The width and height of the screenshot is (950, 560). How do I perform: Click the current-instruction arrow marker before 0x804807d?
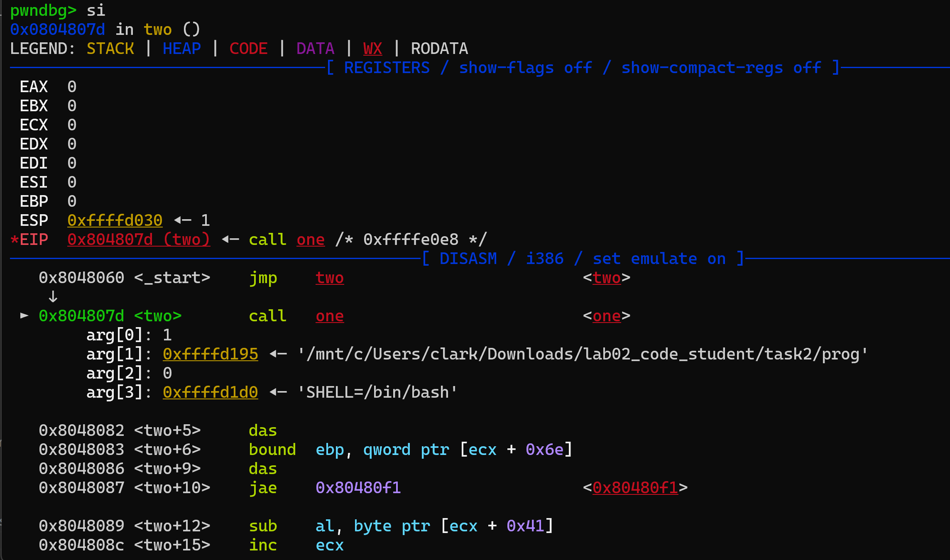(x=24, y=316)
